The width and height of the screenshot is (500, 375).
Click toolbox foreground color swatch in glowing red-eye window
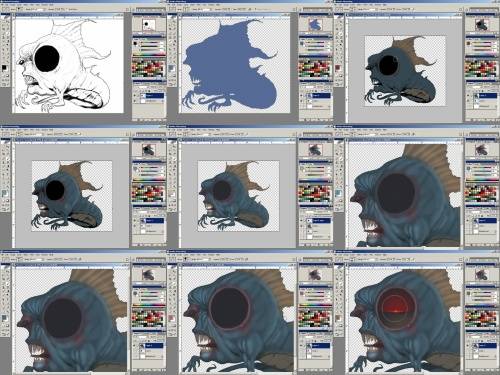[337, 317]
